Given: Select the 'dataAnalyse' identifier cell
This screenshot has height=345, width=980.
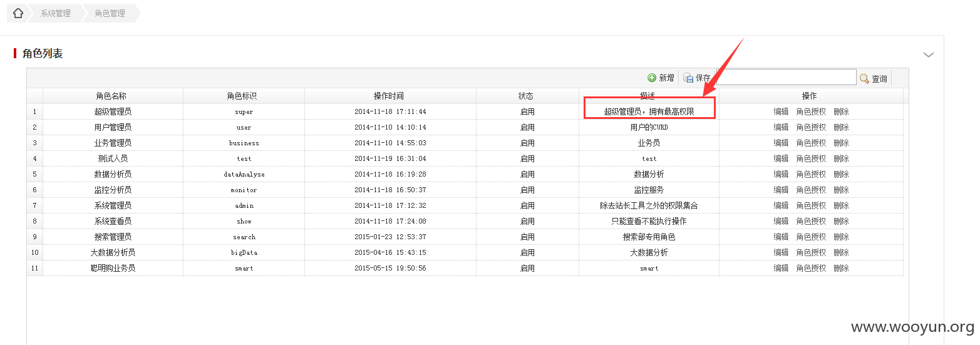Looking at the screenshot, I should (x=244, y=174).
